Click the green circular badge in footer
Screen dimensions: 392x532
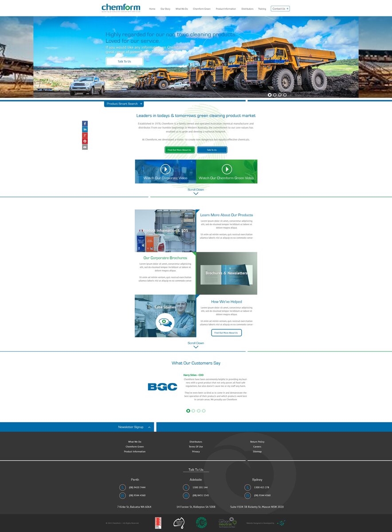pos(201,523)
